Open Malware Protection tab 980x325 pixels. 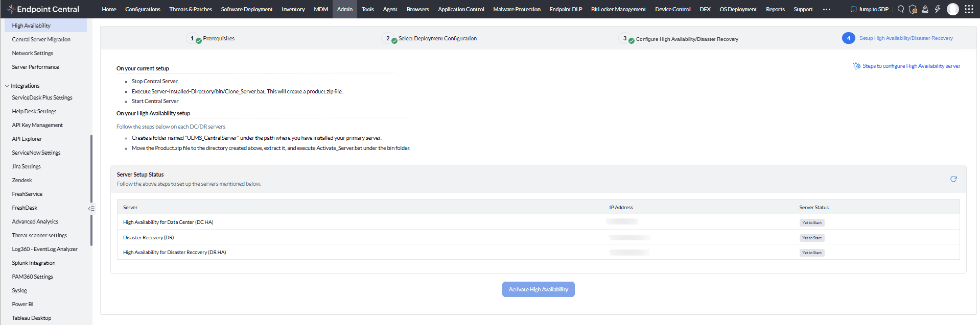point(517,9)
